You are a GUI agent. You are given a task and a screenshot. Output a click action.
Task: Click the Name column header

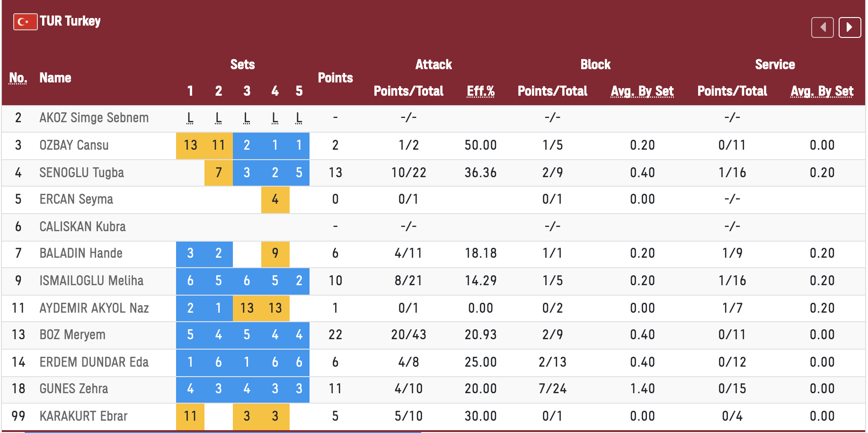pyautogui.click(x=55, y=78)
